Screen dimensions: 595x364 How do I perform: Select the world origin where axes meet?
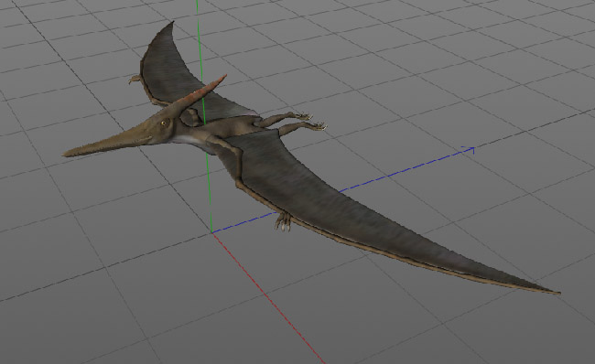click(x=211, y=232)
